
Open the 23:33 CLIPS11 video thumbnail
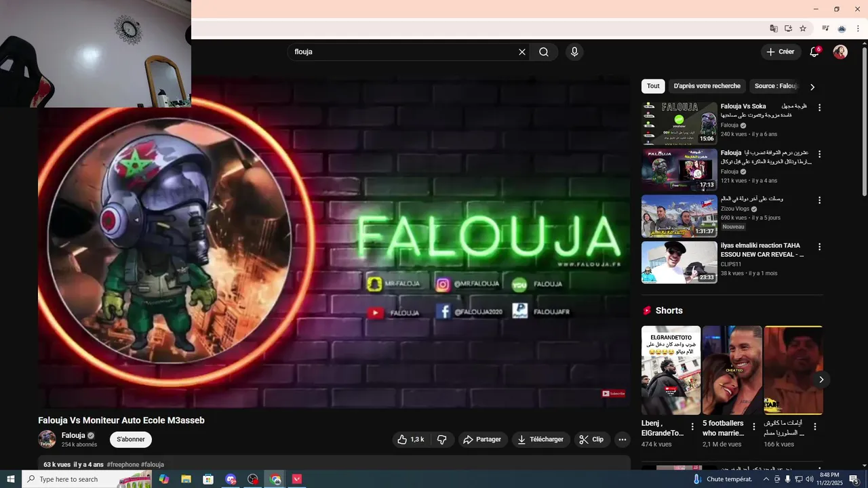click(x=679, y=262)
